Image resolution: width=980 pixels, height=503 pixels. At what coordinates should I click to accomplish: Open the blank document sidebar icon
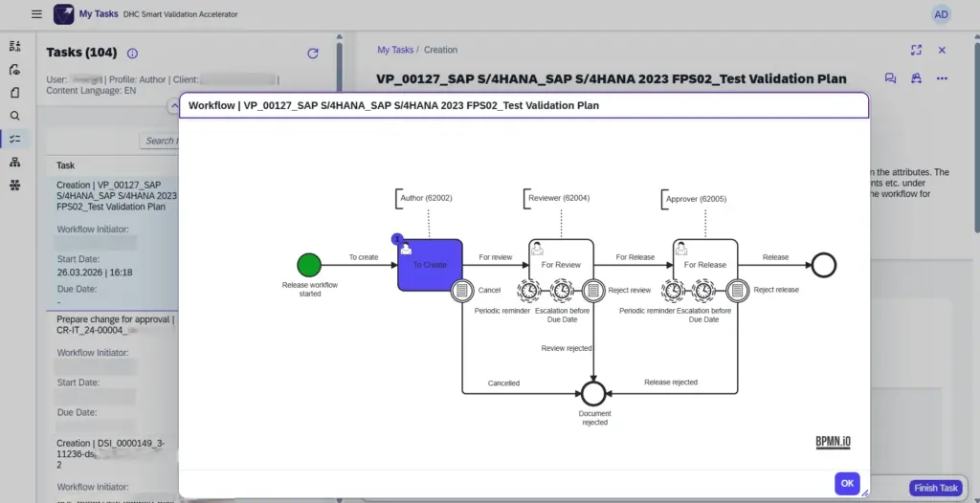pos(15,93)
